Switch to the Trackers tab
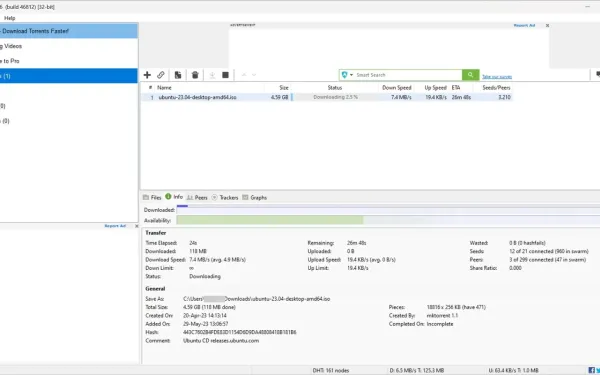600x375 pixels. (x=225, y=197)
